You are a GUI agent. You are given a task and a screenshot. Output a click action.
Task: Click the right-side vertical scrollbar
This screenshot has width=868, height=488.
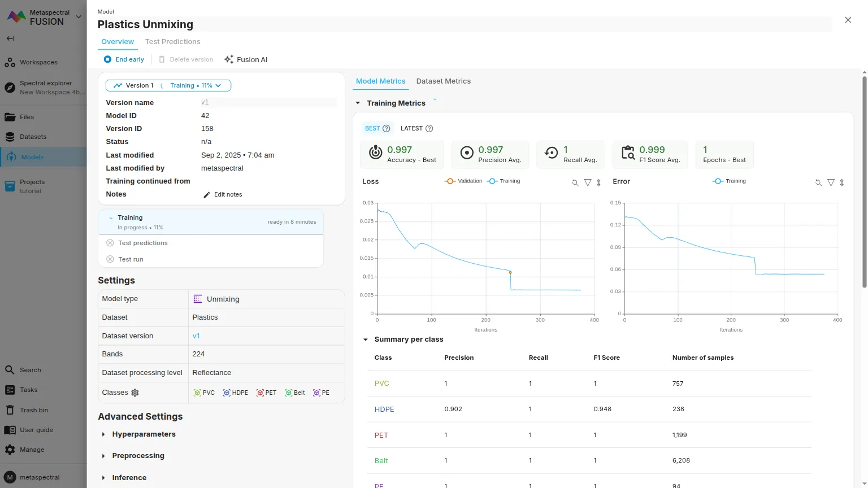pyautogui.click(x=864, y=181)
